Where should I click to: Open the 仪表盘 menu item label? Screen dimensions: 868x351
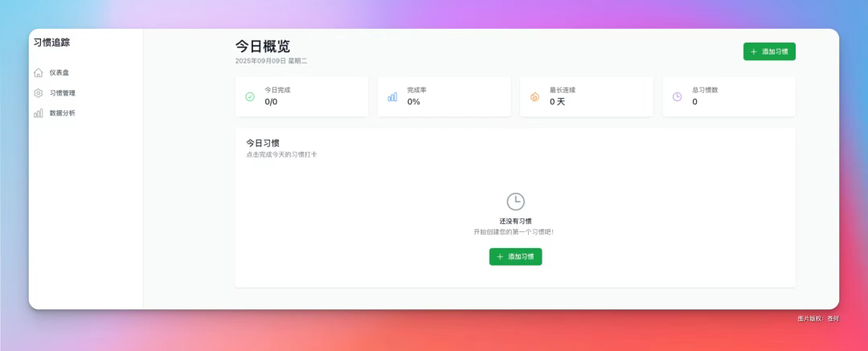coord(59,72)
